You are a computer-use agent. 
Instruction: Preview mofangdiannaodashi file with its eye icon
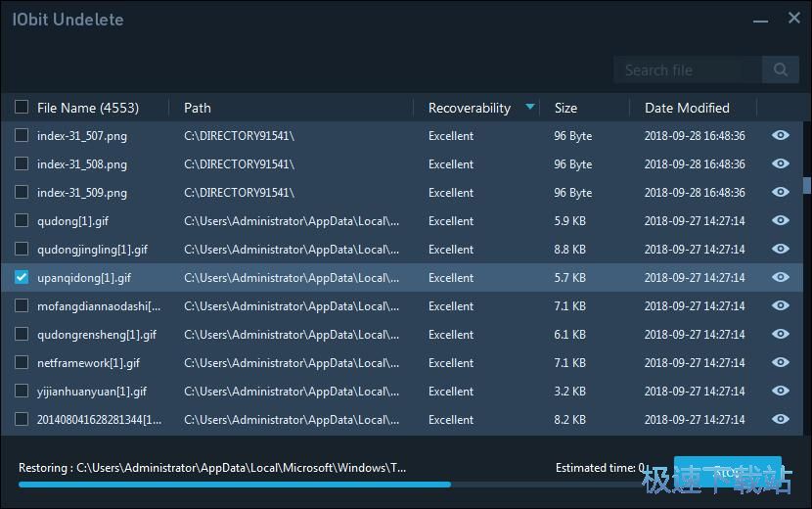[781, 305]
